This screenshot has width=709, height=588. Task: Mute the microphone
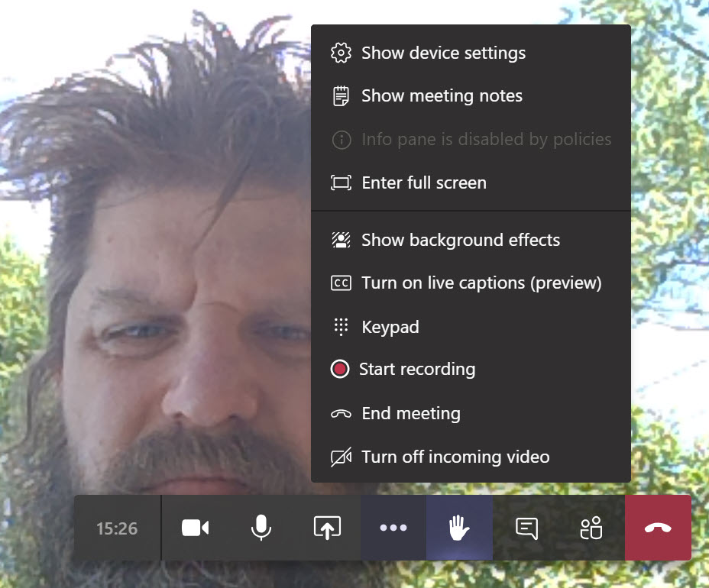260,528
